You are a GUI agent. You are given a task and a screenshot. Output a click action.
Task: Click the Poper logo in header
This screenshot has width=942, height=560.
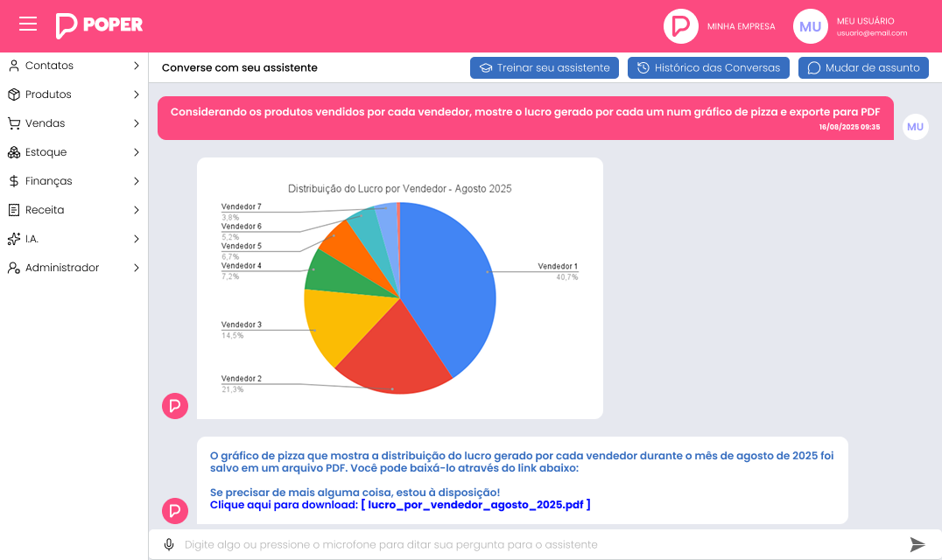(99, 25)
